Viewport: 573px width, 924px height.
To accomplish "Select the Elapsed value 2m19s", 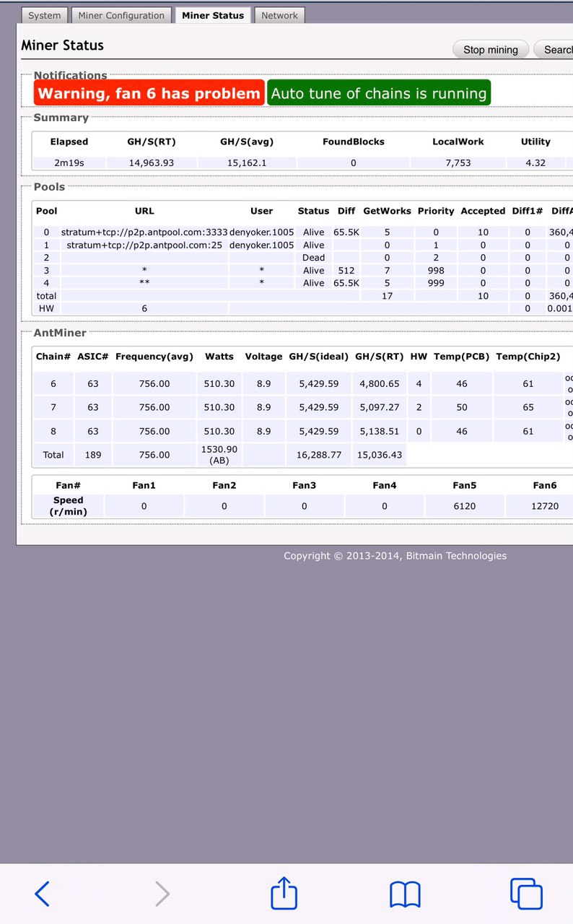I will coord(69,163).
